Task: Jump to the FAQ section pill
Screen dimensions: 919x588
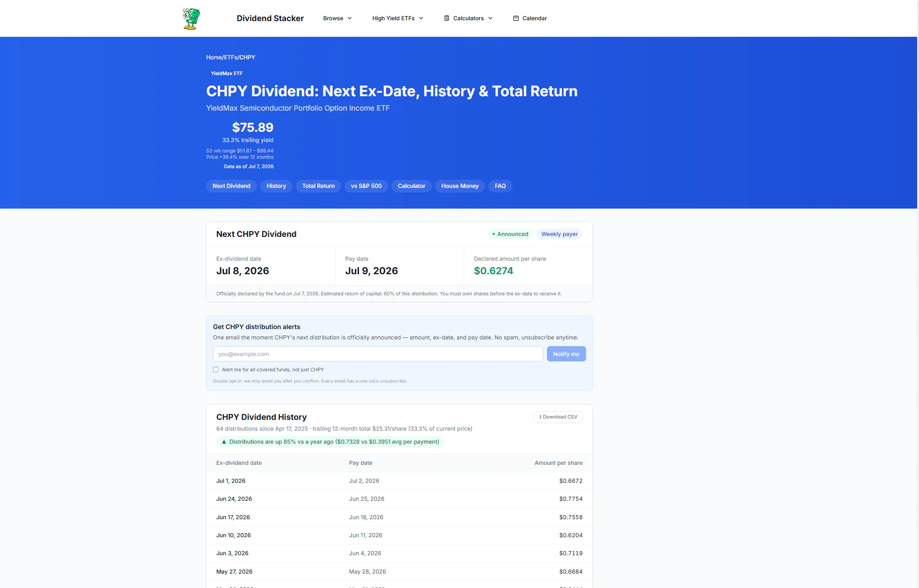Action: pos(500,186)
